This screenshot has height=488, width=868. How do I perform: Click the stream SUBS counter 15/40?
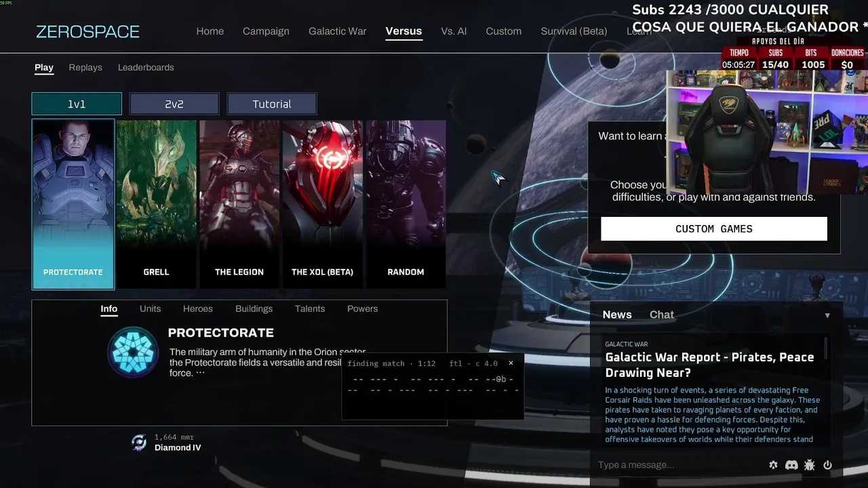(x=775, y=65)
